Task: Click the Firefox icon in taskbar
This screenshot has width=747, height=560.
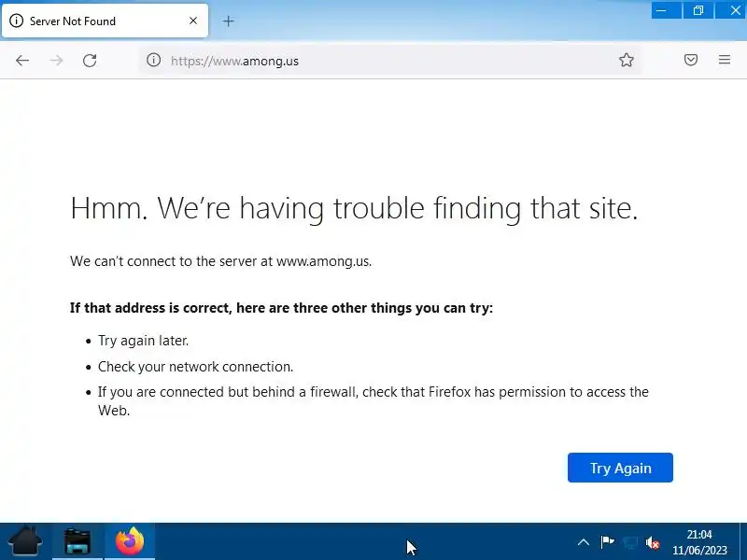Action: click(x=130, y=541)
